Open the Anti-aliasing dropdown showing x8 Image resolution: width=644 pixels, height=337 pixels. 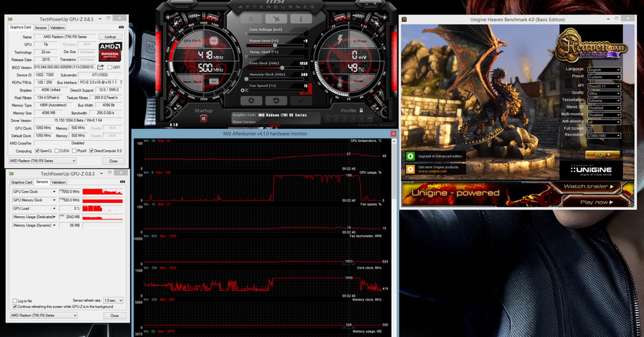click(604, 122)
